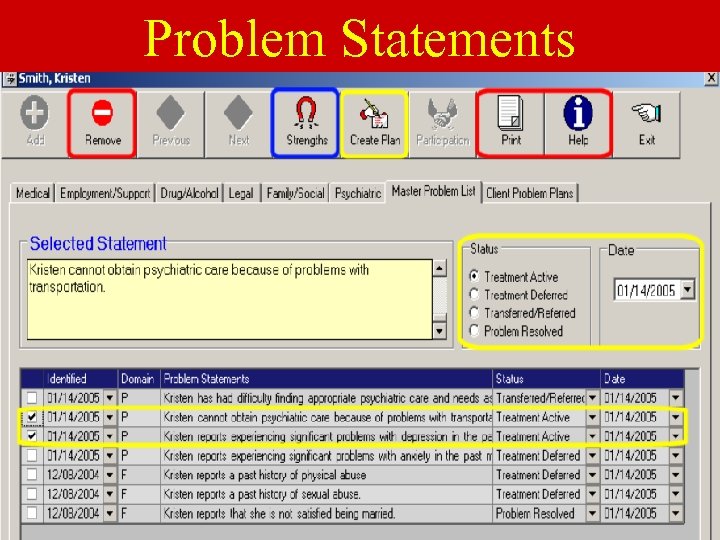This screenshot has height=540, width=720.
Task: Select the Master Problem List tab
Action: coord(433,191)
